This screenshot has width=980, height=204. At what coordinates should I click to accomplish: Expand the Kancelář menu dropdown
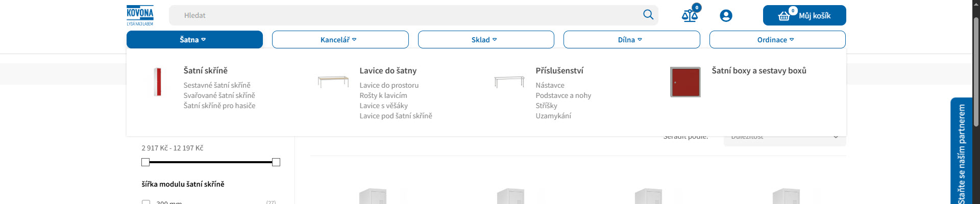click(340, 40)
